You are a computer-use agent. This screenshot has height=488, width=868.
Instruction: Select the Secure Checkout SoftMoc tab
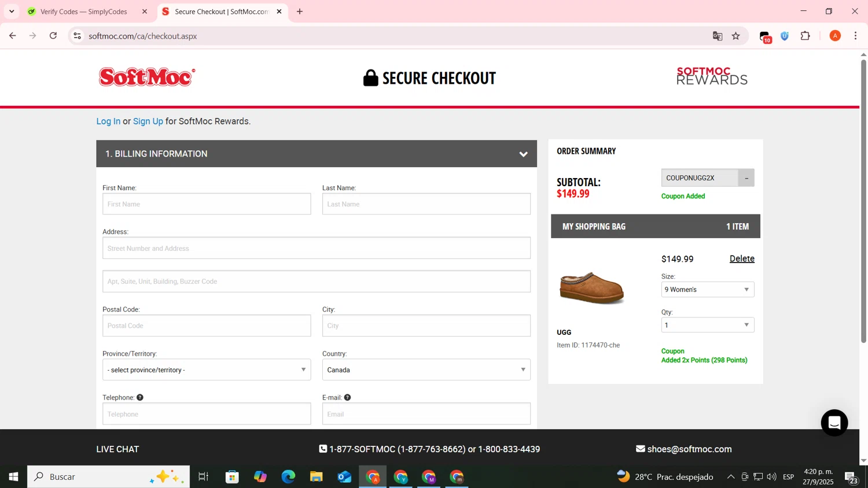click(x=222, y=11)
